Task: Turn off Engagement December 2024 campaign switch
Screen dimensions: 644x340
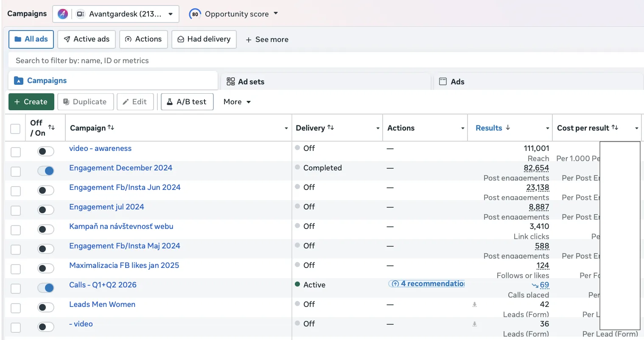Action: 46,171
